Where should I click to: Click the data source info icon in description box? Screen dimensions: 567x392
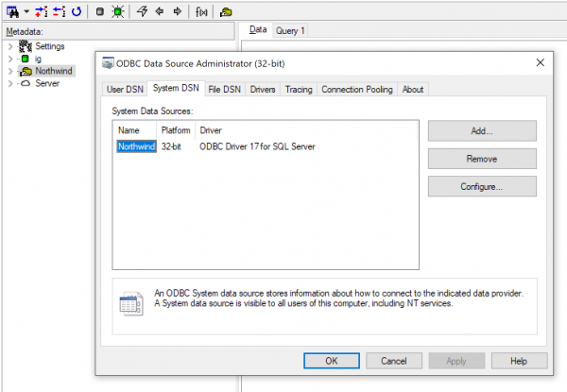pyautogui.click(x=131, y=303)
